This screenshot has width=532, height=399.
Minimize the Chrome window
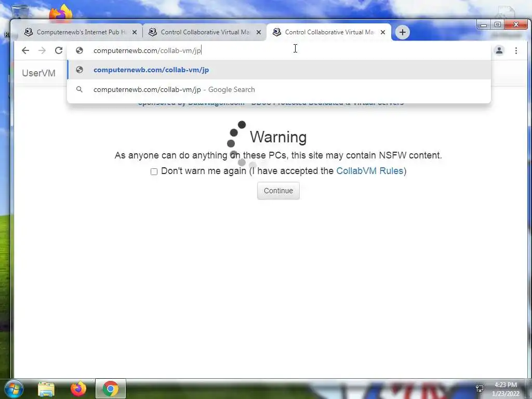click(484, 25)
